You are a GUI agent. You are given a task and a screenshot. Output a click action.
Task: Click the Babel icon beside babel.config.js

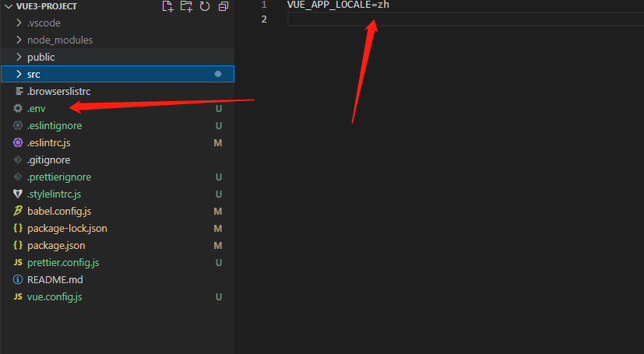[x=18, y=211]
